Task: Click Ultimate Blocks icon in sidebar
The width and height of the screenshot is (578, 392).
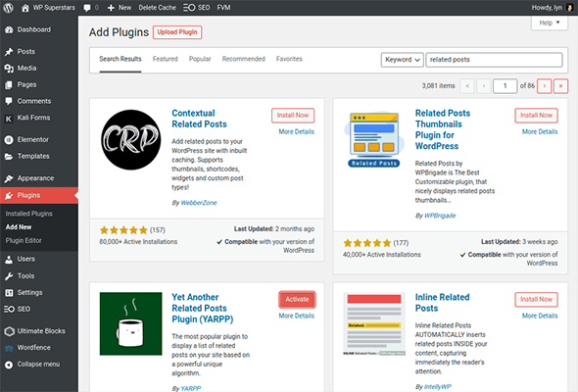Action: (9, 331)
